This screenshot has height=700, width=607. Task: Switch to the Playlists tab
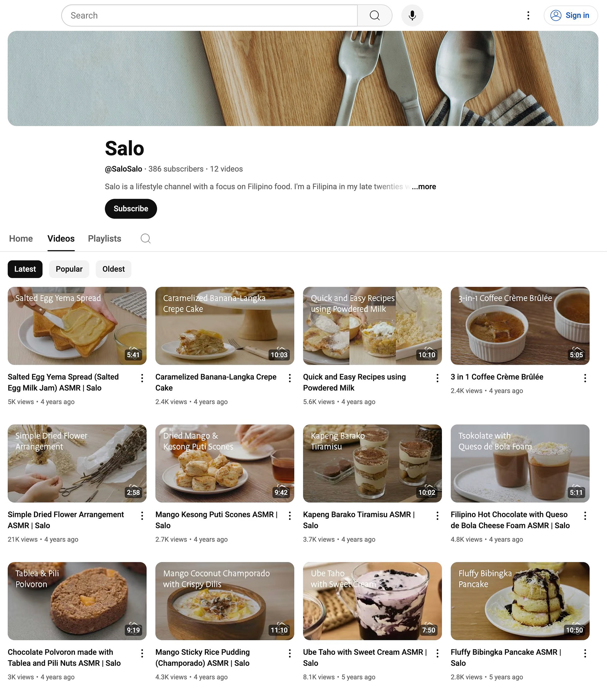point(105,238)
